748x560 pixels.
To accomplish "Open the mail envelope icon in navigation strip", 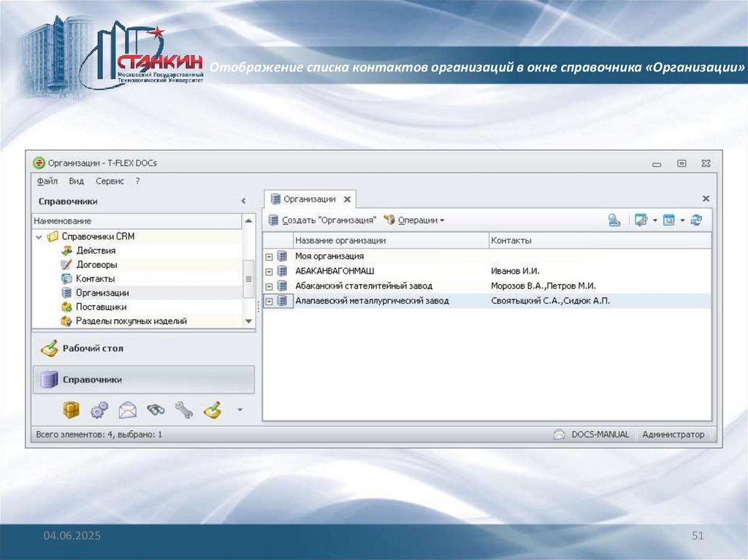I will [128, 411].
